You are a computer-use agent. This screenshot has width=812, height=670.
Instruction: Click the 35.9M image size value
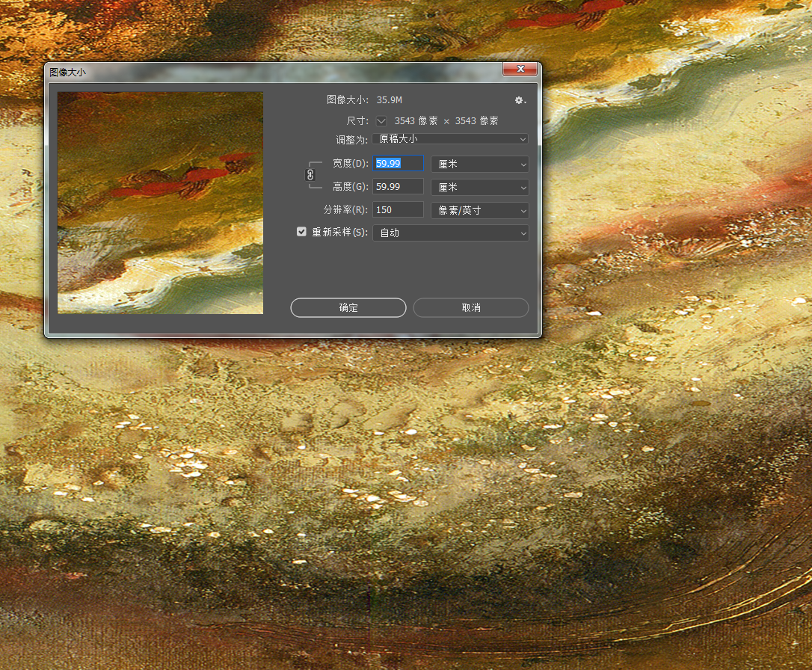tap(389, 100)
